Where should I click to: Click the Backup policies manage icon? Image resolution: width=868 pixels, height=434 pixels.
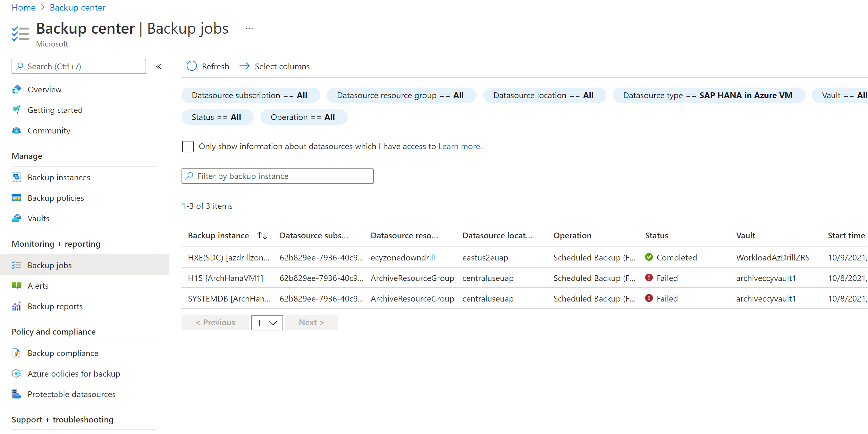(17, 198)
